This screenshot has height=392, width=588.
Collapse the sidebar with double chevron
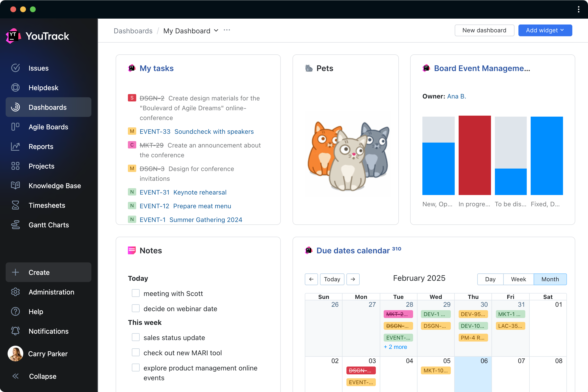pos(15,376)
